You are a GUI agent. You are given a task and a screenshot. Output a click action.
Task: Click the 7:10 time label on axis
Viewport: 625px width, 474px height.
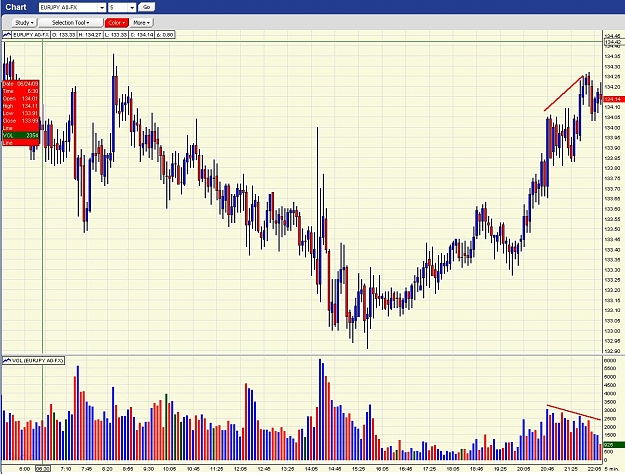pos(66,469)
